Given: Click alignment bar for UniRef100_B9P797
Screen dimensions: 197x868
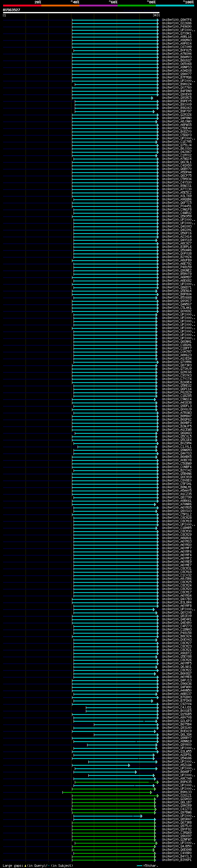Looking at the screenshot, I should [x=115, y=111].
